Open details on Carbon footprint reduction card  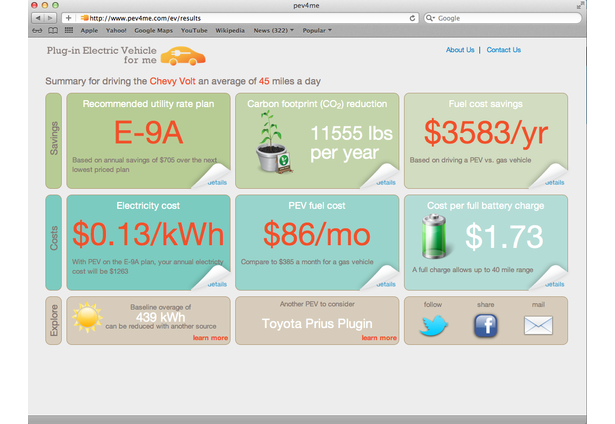tap(386, 182)
